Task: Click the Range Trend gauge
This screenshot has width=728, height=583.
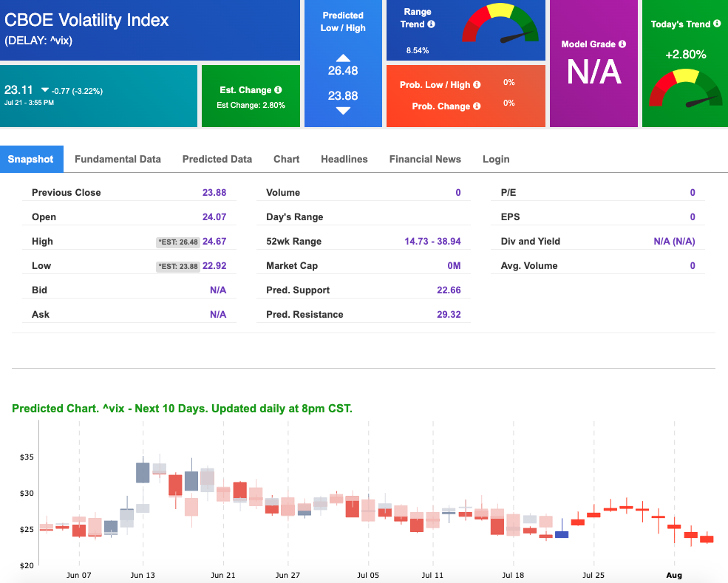Action: (x=500, y=24)
